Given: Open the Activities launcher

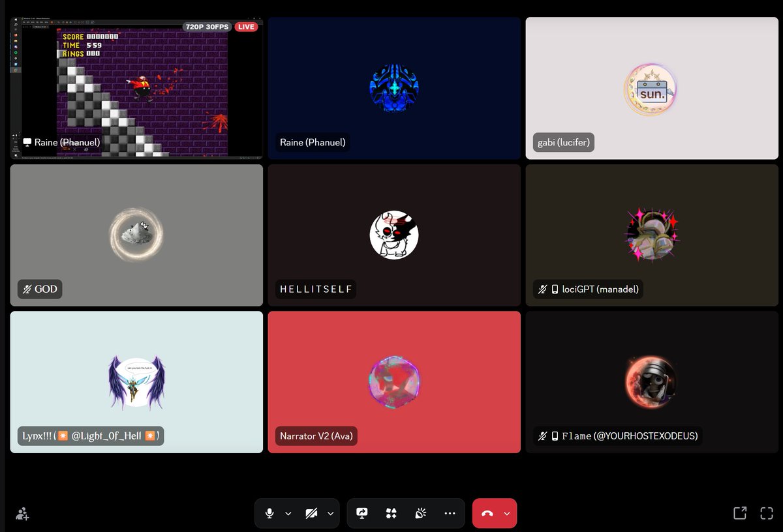Looking at the screenshot, I should click(391, 513).
